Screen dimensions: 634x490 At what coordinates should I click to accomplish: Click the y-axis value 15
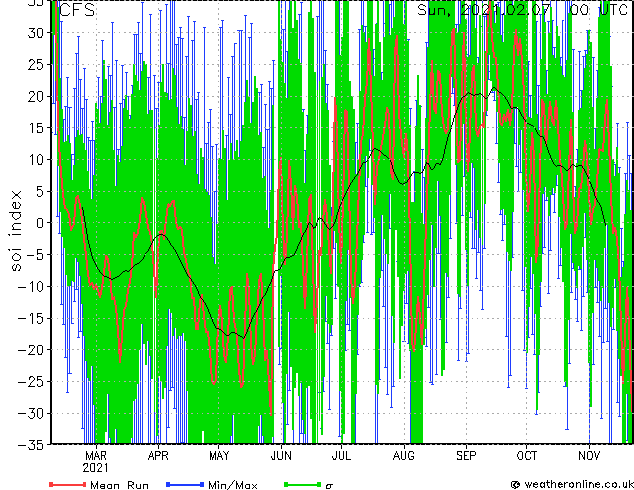(37, 128)
